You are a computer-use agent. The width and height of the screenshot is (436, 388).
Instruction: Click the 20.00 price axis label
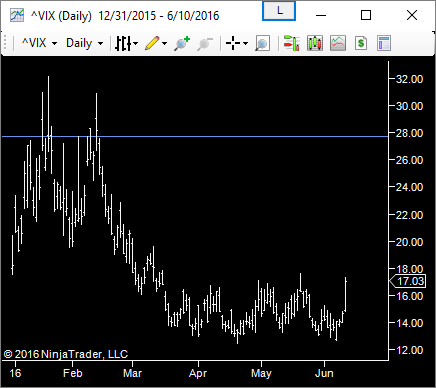pyautogui.click(x=409, y=242)
